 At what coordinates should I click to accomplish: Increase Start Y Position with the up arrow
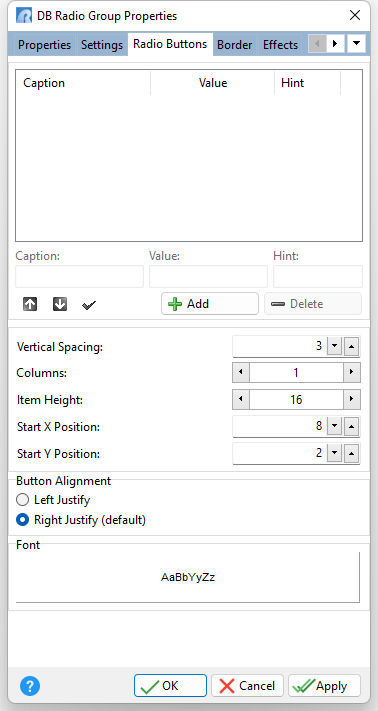(x=352, y=453)
